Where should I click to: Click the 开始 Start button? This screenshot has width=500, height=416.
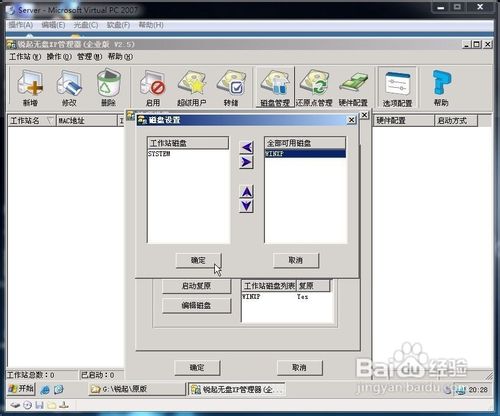pos(21,389)
